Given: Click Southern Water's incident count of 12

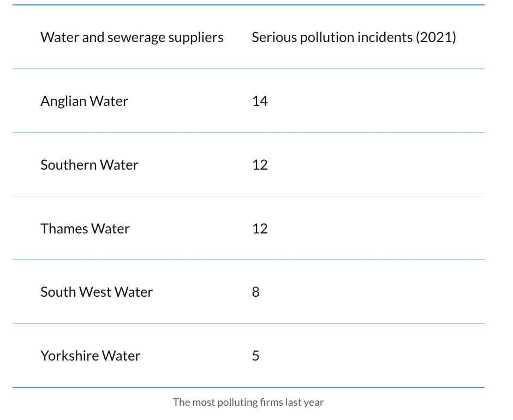Looking at the screenshot, I should 260,165.
